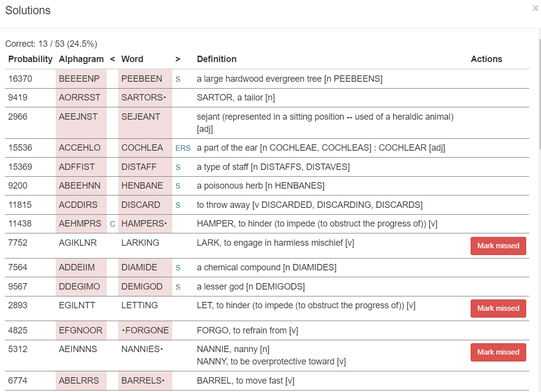Screen dimensions: 541x392
Task: Close the Solutions dialog
Action: pos(535,8)
